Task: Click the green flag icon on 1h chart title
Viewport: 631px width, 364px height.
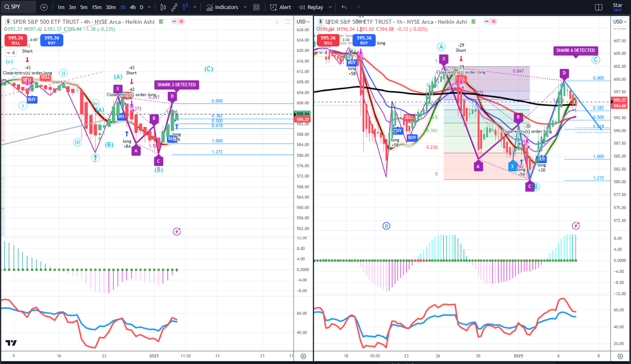Action: coord(474,22)
